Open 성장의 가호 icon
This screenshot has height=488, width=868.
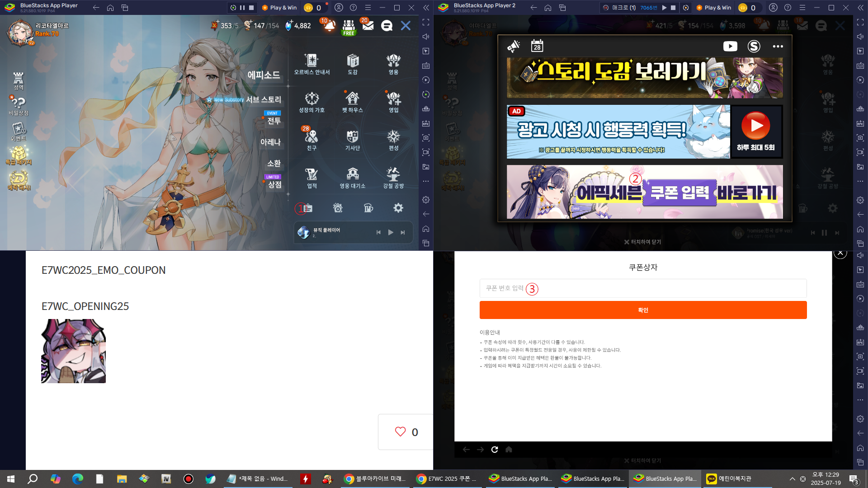pyautogui.click(x=311, y=102)
